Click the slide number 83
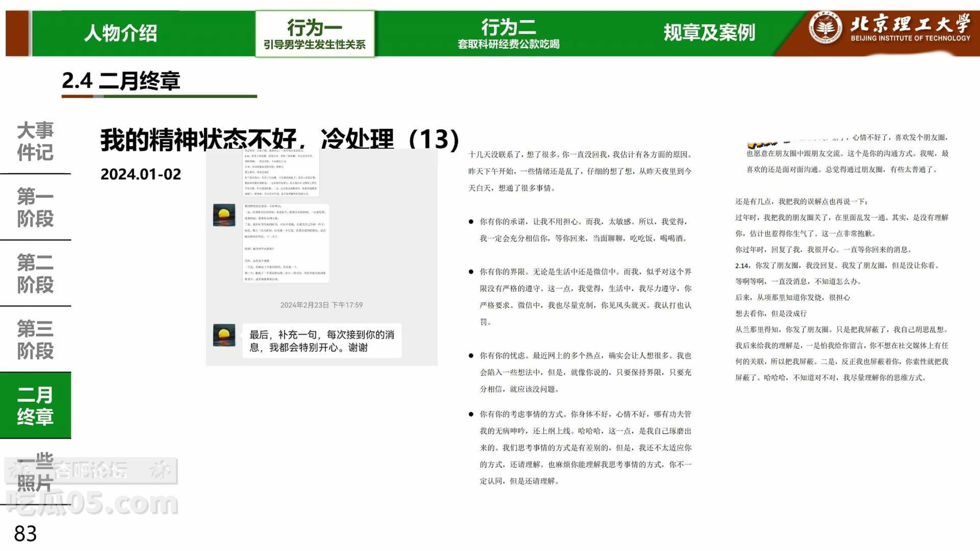 [25, 533]
